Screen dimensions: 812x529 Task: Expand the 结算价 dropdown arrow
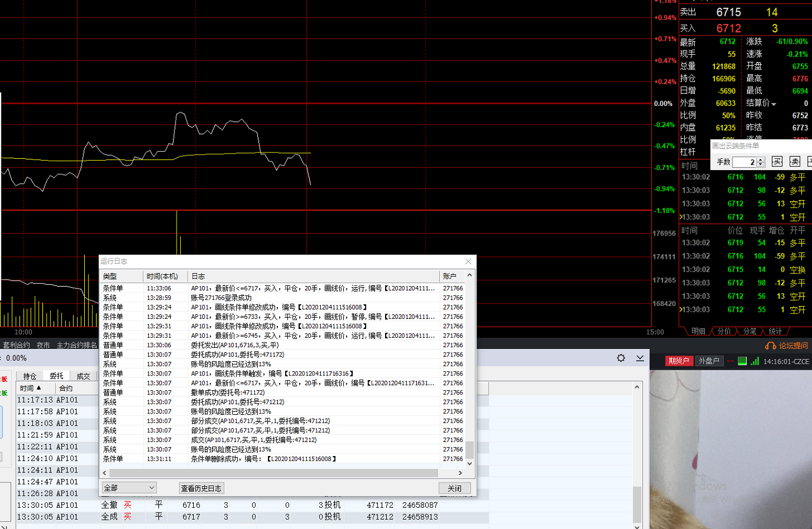point(774,104)
